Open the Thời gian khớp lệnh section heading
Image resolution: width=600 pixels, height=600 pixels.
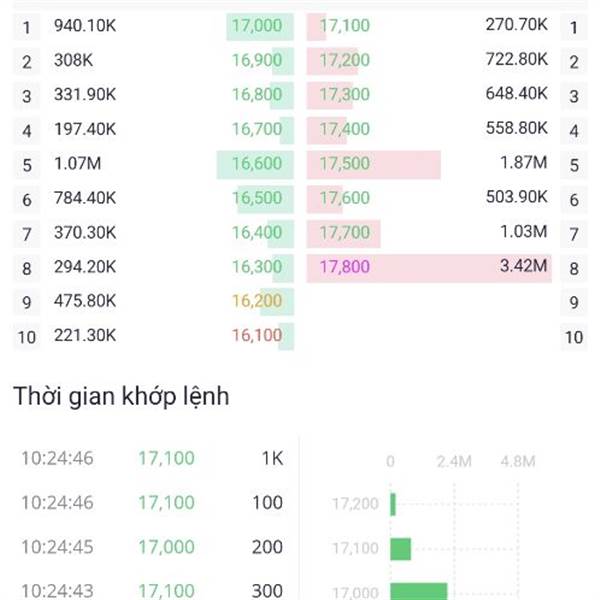[121, 396]
